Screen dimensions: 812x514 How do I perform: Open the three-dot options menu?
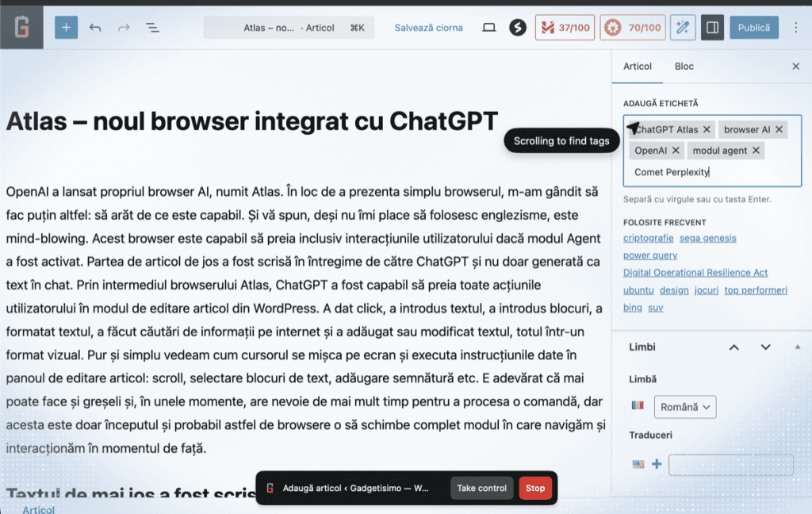(796, 28)
